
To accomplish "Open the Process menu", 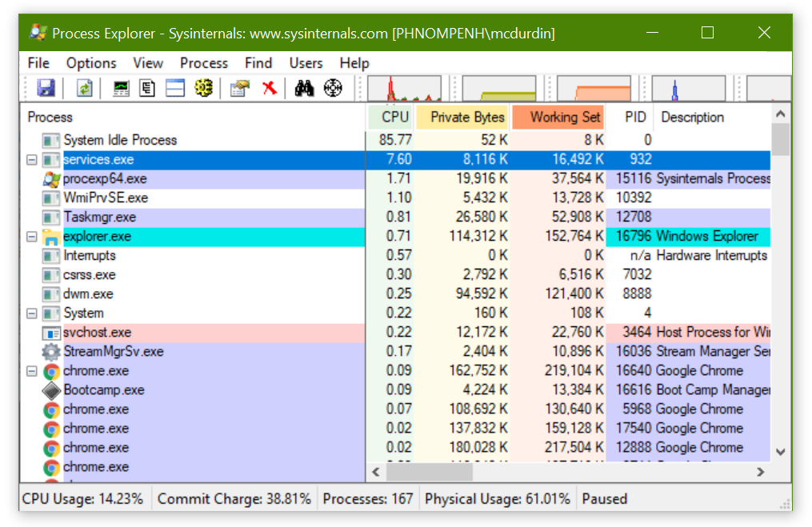I will click(203, 63).
